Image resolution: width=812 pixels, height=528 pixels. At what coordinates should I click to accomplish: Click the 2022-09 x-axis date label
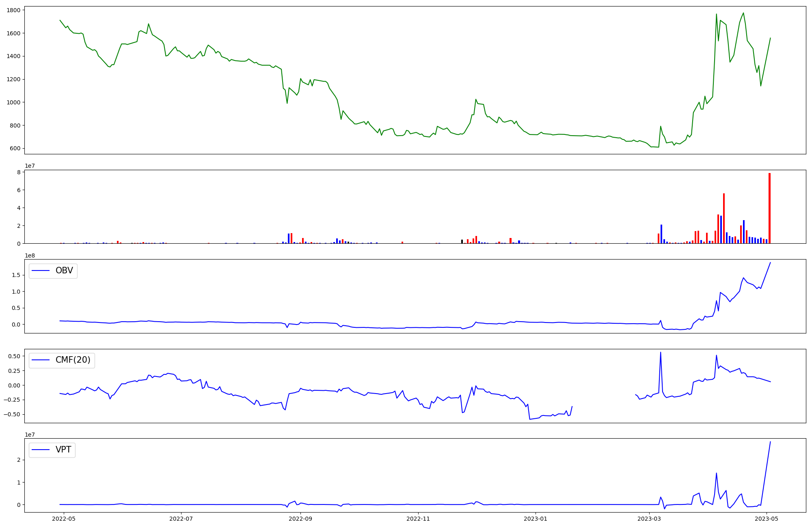click(300, 519)
